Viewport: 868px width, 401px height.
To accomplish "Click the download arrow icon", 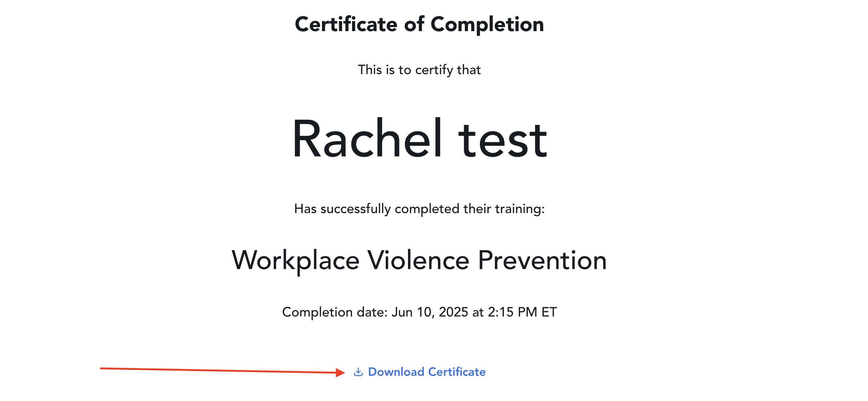I will 358,372.
